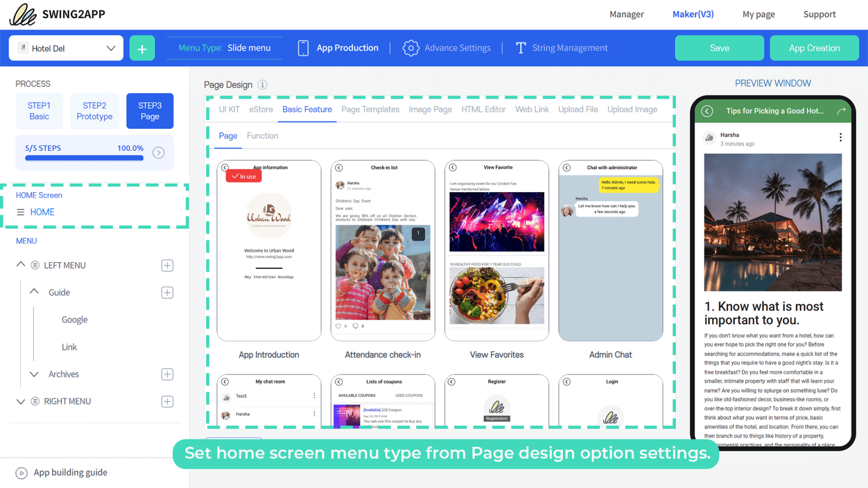The image size is (868, 488).
Task: Click the green plus to create new app
Action: click(142, 47)
